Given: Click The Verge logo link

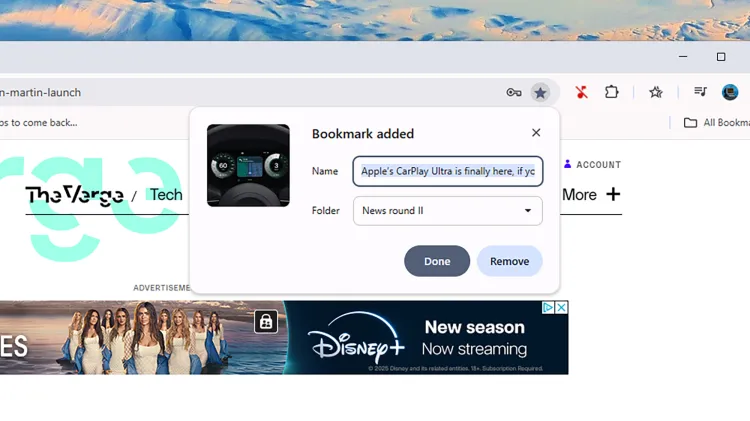Looking at the screenshot, I should click(74, 195).
